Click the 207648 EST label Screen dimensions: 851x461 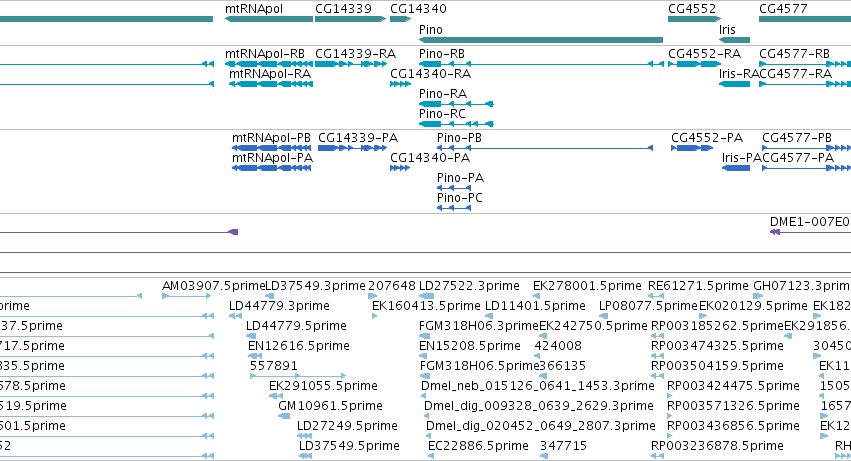[392, 286]
